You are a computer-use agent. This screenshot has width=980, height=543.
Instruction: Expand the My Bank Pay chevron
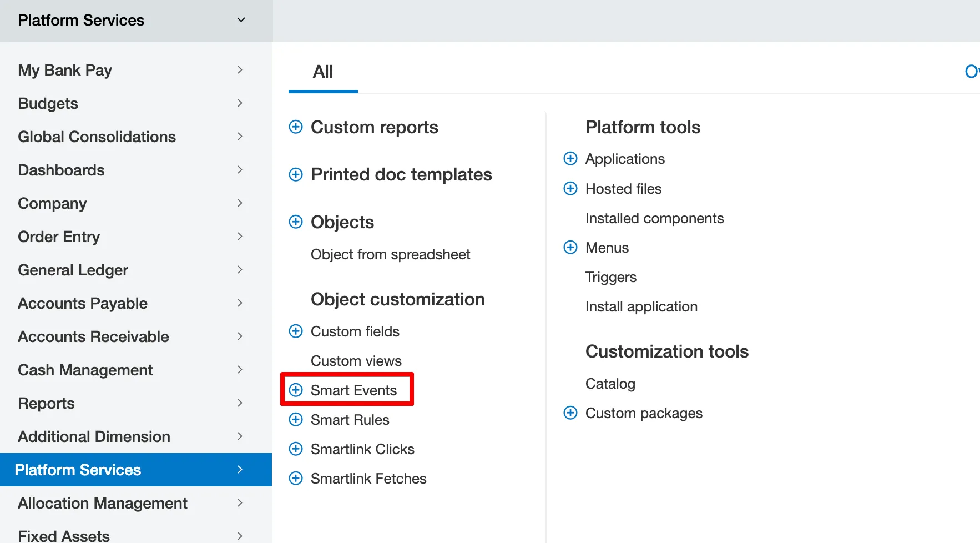(x=240, y=70)
